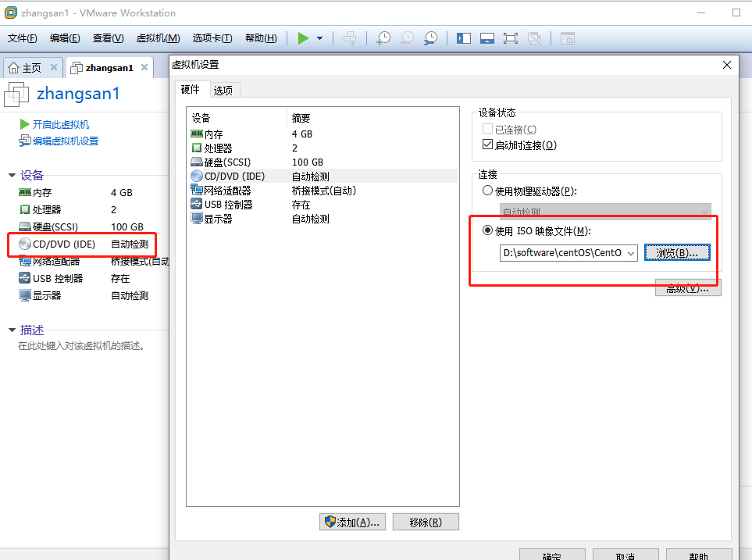Select 显示器 row in settings hardware list
752x560 pixels.
(323, 219)
